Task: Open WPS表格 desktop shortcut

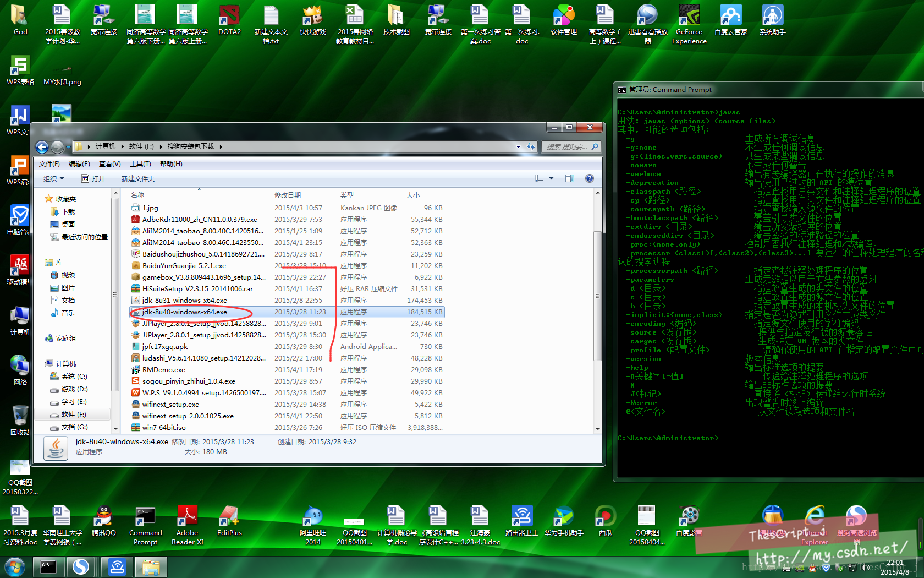Action: 20,70
